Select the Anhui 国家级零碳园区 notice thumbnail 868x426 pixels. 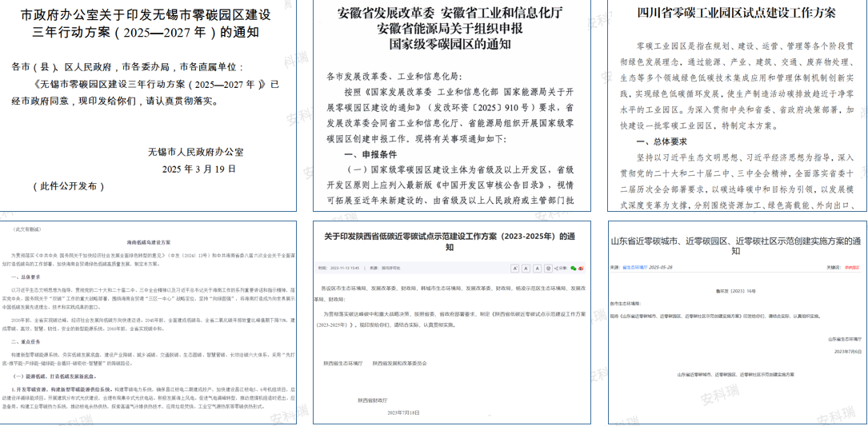[x=451, y=106]
